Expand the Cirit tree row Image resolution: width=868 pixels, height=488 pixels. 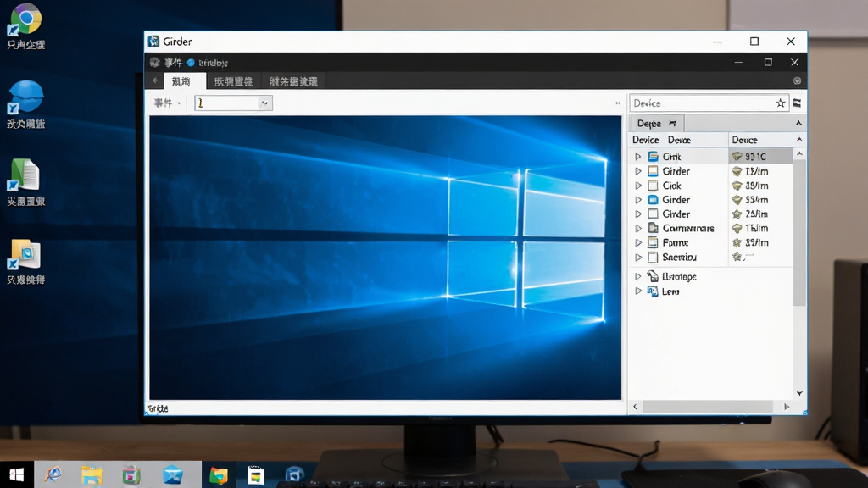(637, 157)
